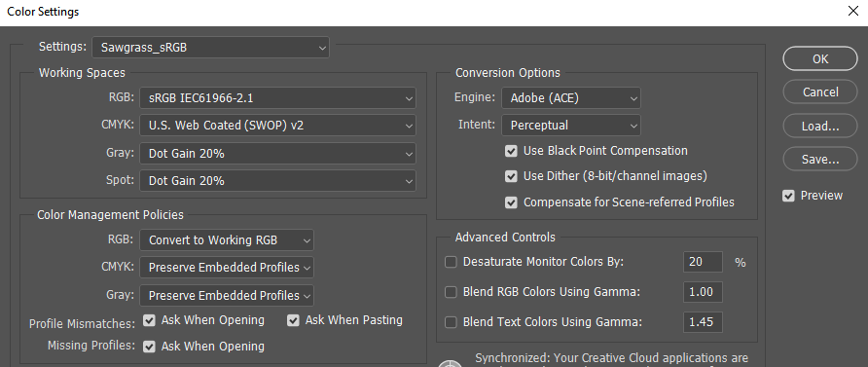This screenshot has height=367, width=868.
Task: Enable Blend RGB Colors Using Gamma
Action: pos(451,292)
